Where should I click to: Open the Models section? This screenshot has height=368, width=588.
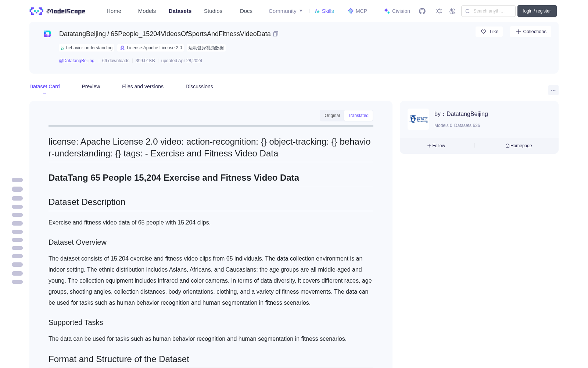[147, 11]
